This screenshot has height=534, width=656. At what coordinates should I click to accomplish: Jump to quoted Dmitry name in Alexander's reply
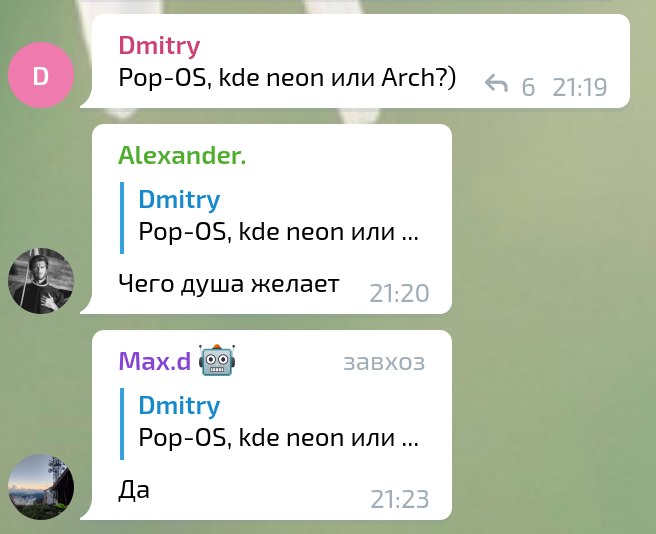click(179, 199)
